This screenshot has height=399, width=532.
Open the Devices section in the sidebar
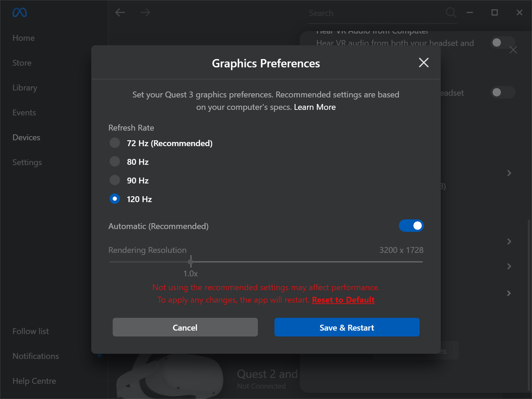coord(26,137)
